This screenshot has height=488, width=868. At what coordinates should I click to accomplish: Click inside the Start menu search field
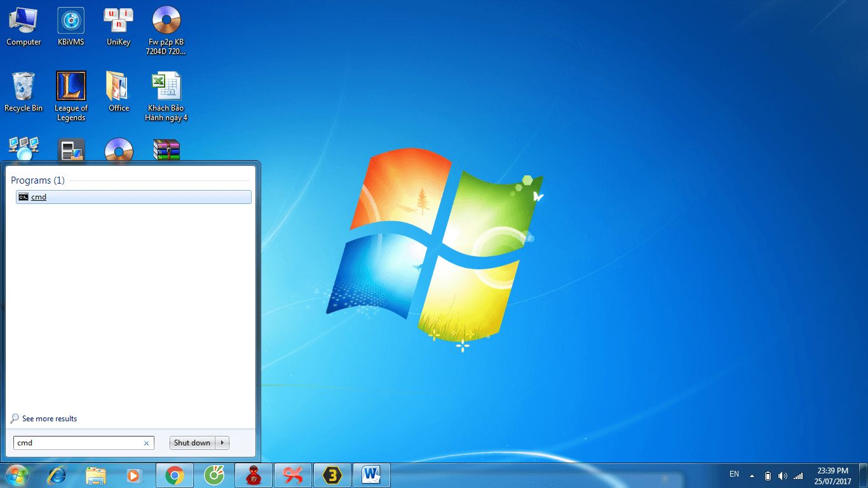click(76, 443)
